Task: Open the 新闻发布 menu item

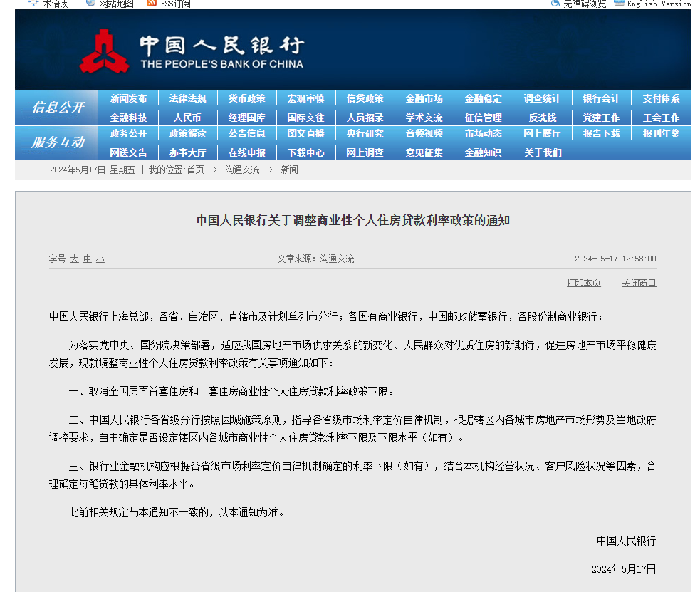Action: [x=129, y=99]
